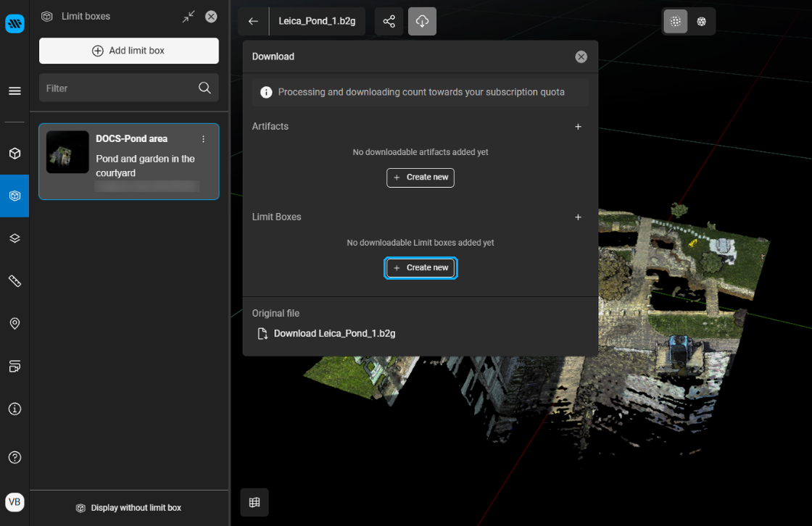Open the location pin sidebar icon
This screenshot has height=526, width=812.
click(x=14, y=324)
